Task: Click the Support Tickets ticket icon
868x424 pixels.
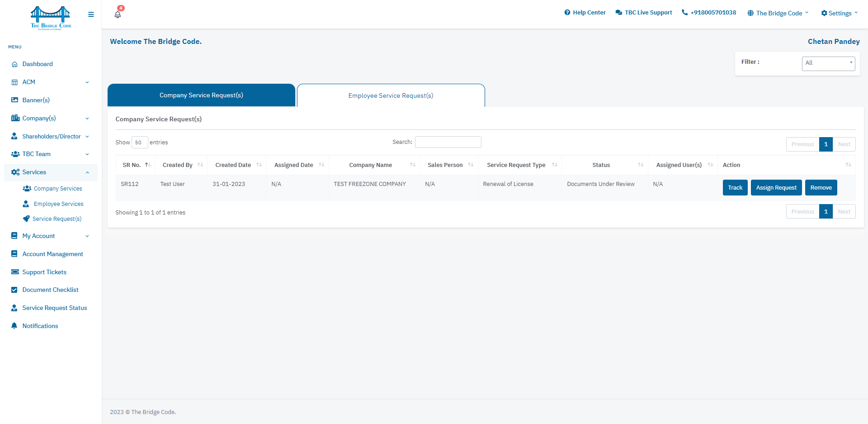Action: (x=15, y=272)
